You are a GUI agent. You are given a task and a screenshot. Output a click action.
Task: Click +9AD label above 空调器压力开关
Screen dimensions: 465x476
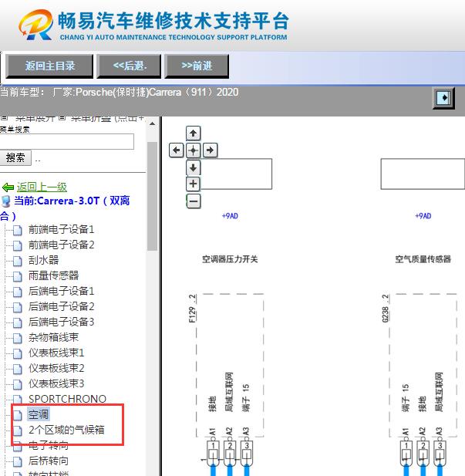pos(230,216)
